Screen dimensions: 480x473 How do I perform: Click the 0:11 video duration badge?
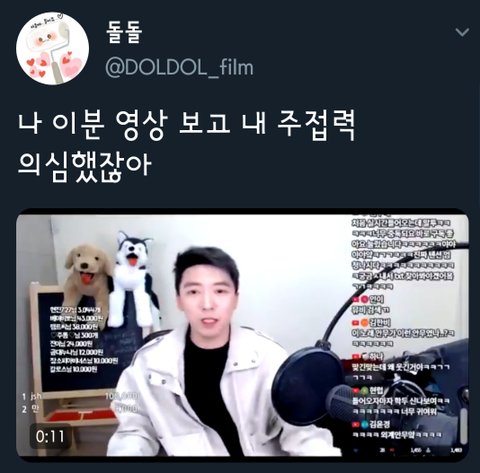click(50, 436)
